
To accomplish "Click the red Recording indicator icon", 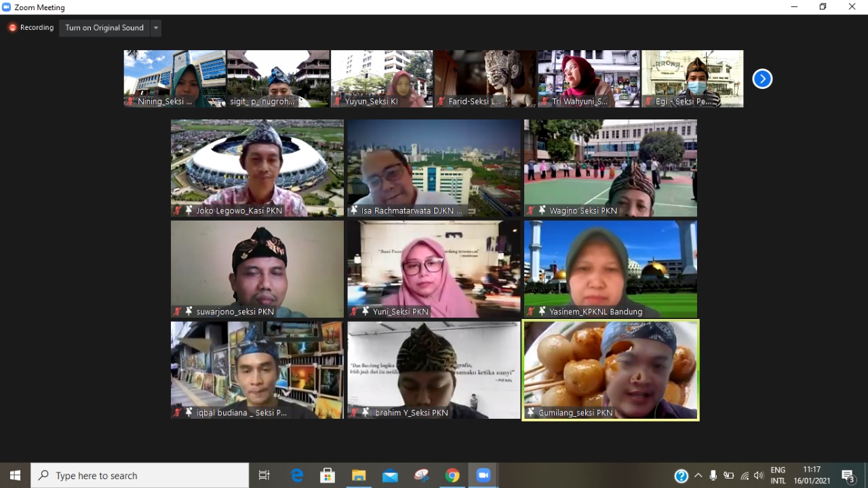I will click(12, 28).
